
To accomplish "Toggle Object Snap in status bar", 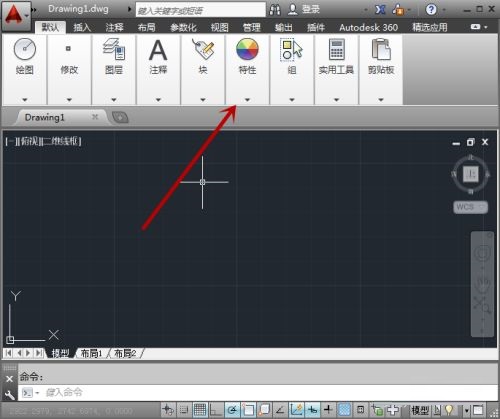I will (x=248, y=410).
